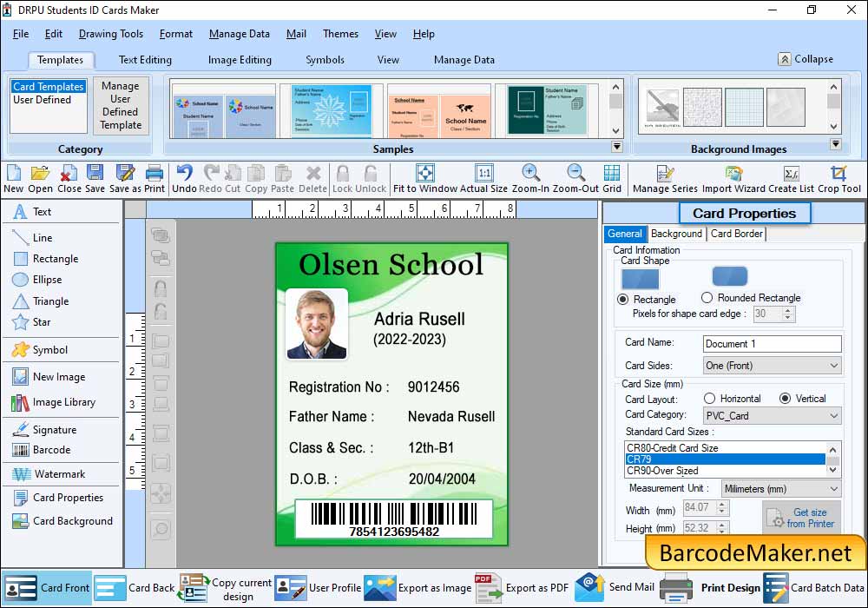Select the Rectangle drawing tool

45,259
